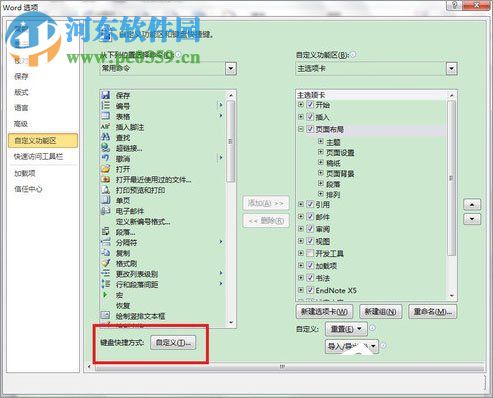493x398 pixels.
Task: Click the 重命名 button
Action: pos(433,312)
